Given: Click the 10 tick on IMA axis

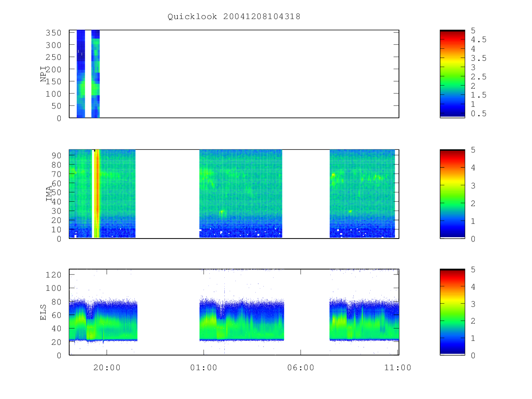Looking at the screenshot, I should pyautogui.click(x=57, y=230).
